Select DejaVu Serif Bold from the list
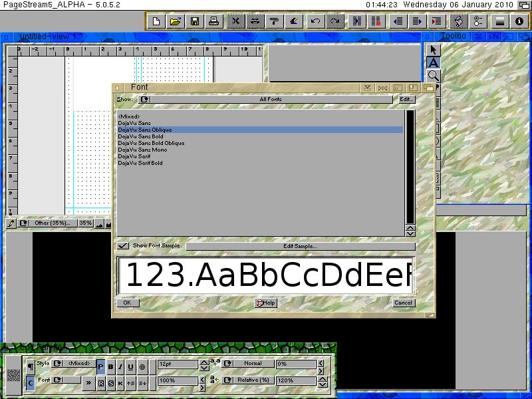 [x=140, y=163]
